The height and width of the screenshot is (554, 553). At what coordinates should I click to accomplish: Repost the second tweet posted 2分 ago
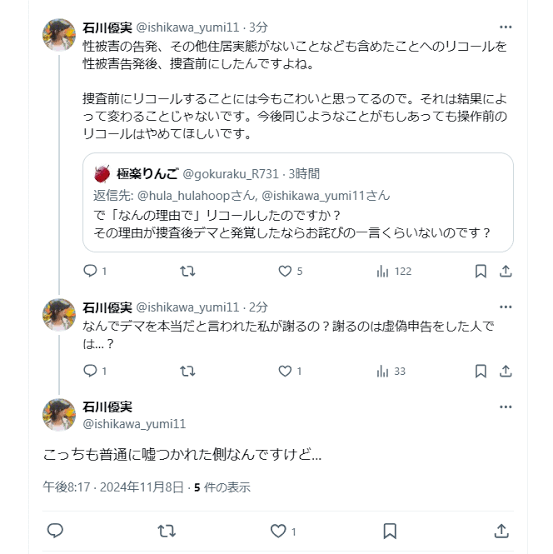point(187,371)
